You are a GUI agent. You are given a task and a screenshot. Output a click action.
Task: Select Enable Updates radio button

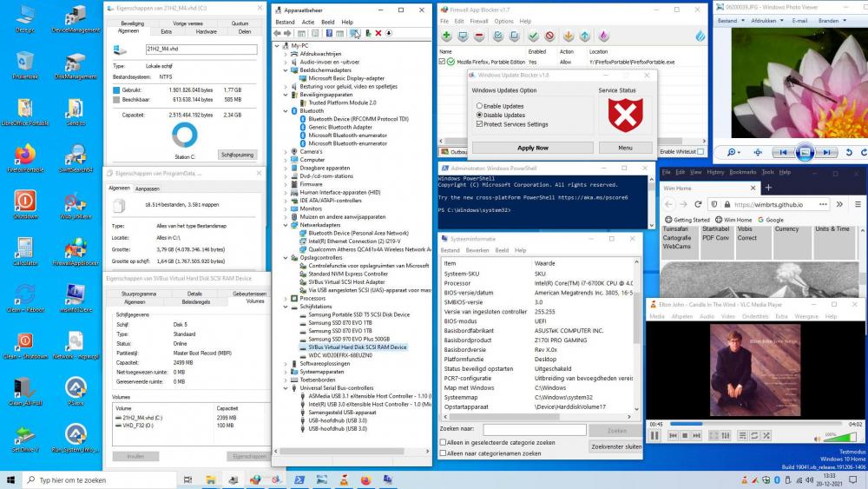pyautogui.click(x=479, y=106)
